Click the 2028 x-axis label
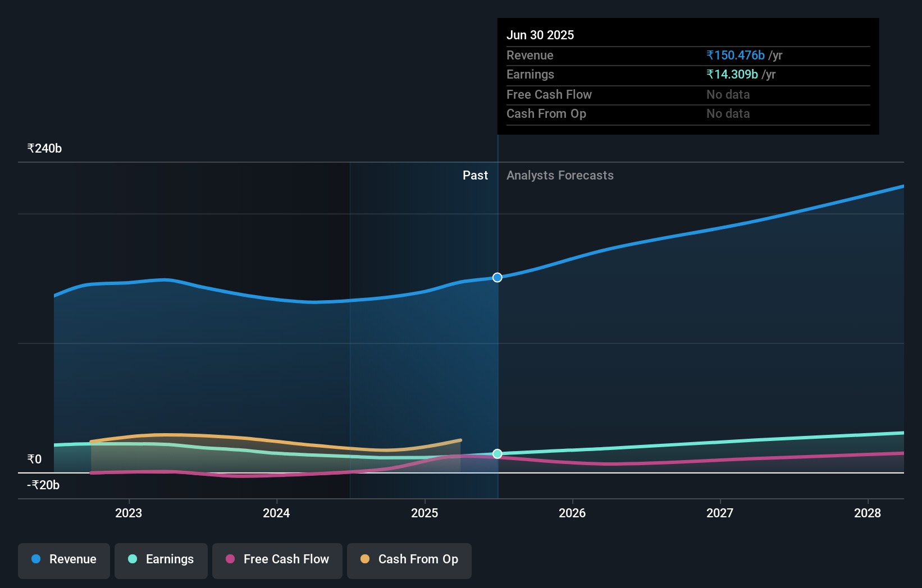 pyautogui.click(x=868, y=513)
